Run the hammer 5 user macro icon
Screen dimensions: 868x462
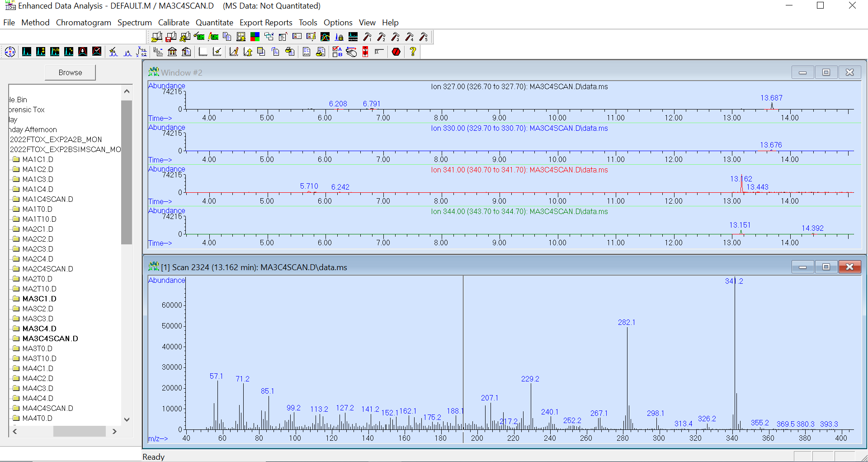point(424,37)
